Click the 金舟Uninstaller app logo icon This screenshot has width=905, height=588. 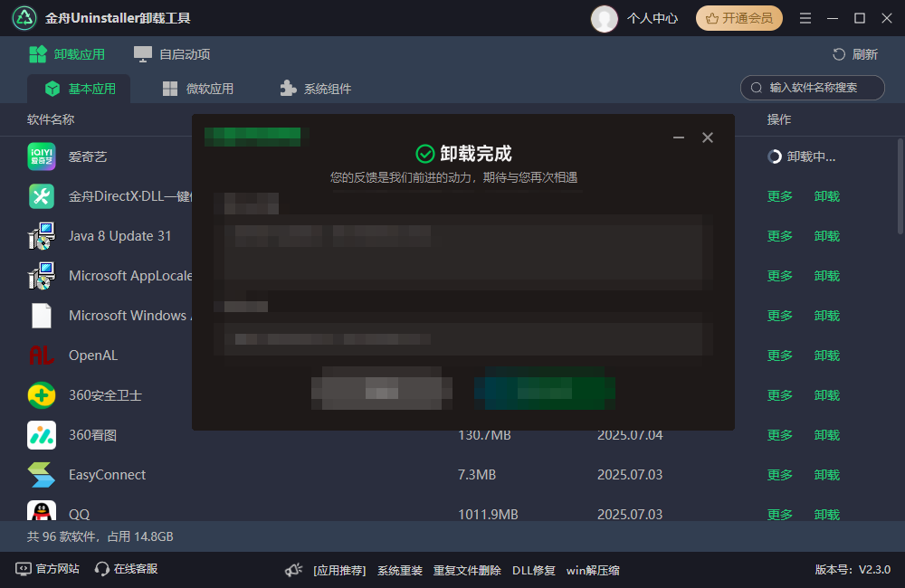pyautogui.click(x=24, y=18)
